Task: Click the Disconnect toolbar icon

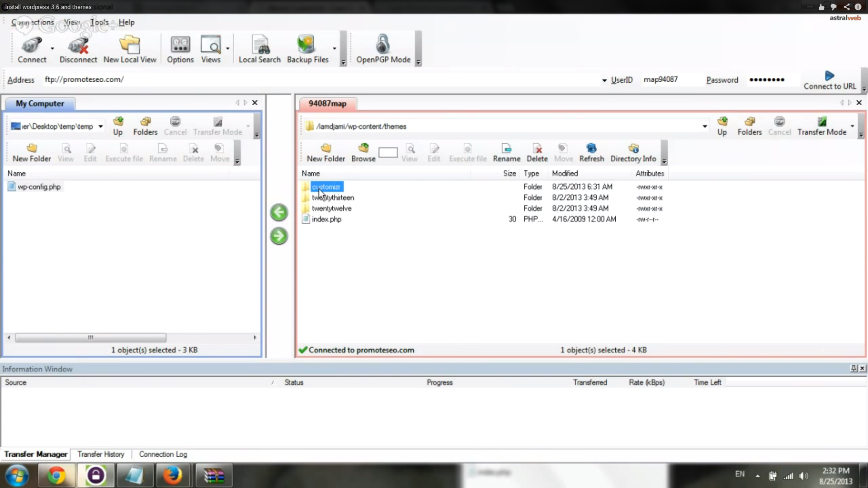Action: [x=78, y=49]
